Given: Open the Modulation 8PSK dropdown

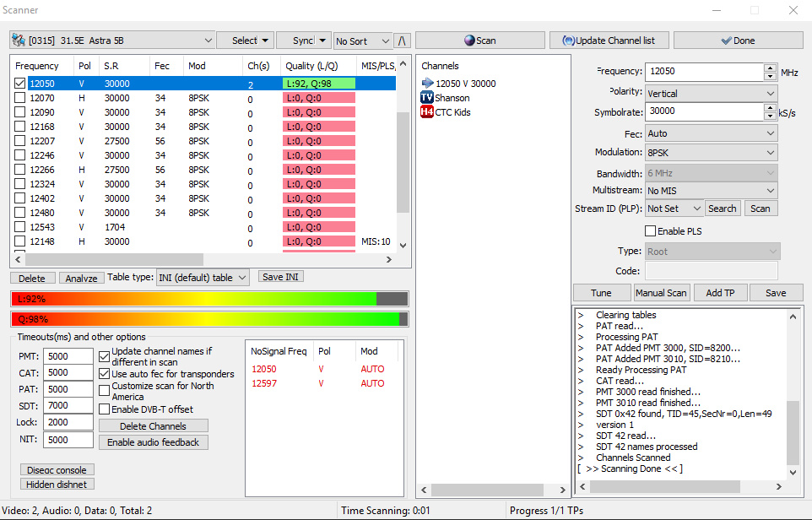Looking at the screenshot, I should click(x=711, y=153).
